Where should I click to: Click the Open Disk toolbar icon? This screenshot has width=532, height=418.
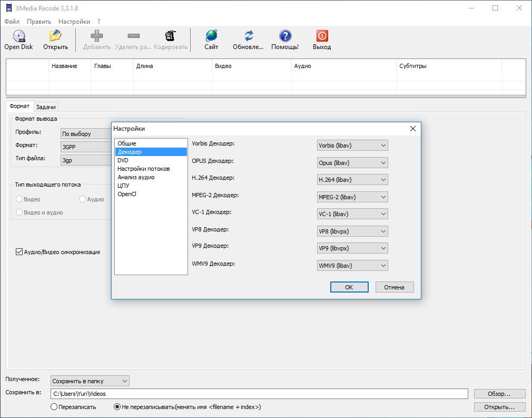(x=18, y=36)
